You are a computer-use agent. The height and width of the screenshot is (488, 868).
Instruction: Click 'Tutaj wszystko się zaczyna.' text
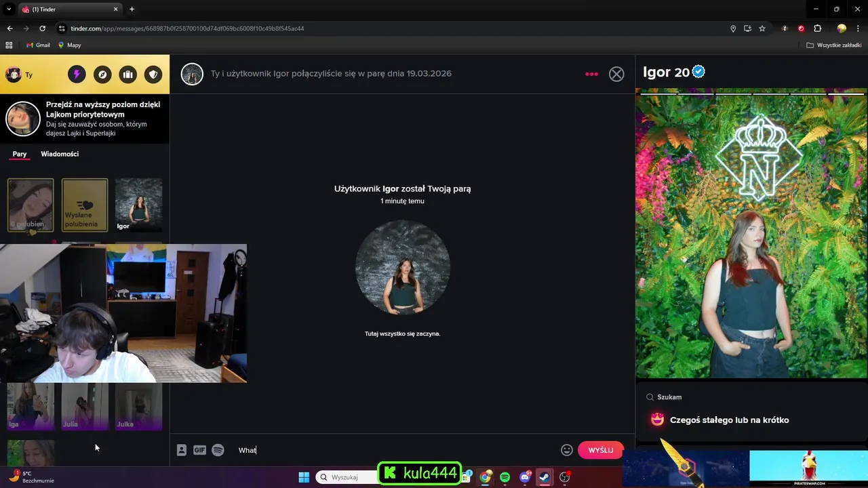pyautogui.click(x=403, y=333)
